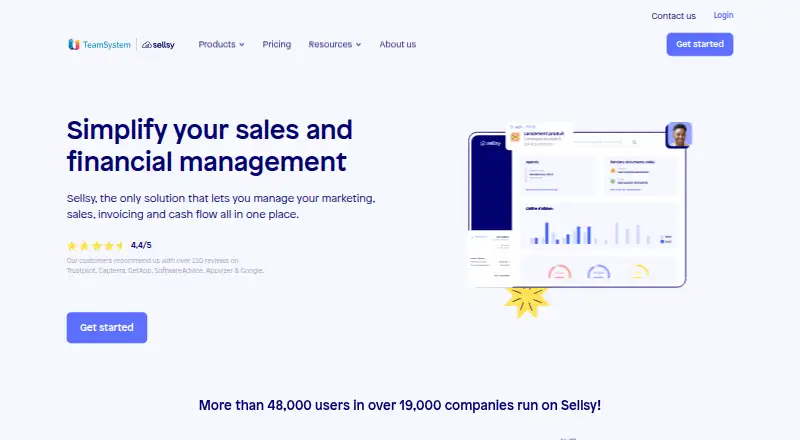Click the customer reviews recommendation text
The width and height of the screenshot is (800, 440).
pyautogui.click(x=165, y=265)
